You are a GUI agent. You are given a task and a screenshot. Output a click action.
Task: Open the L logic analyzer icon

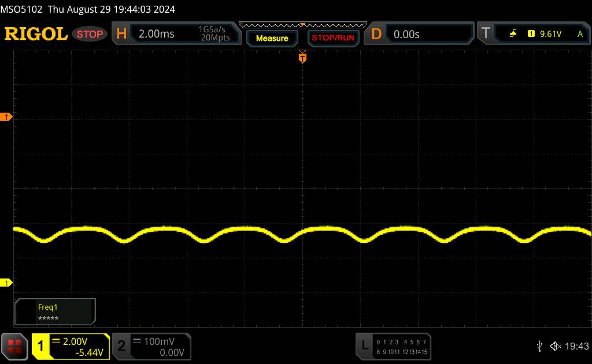coord(364,346)
